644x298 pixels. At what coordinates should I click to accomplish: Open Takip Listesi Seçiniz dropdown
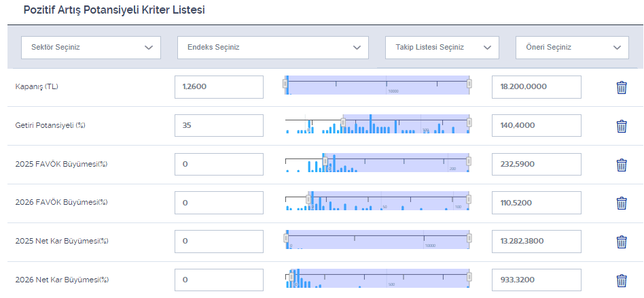[x=442, y=48]
